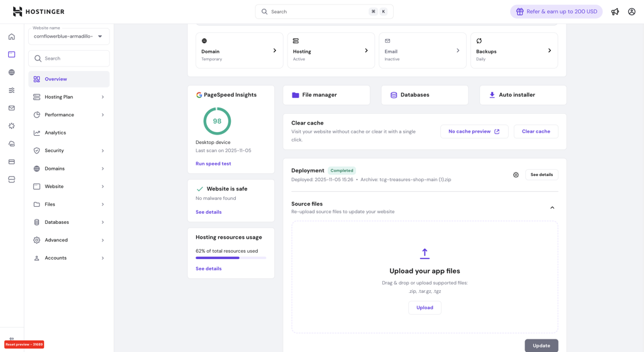Screen dimensions: 644x352
Task: Click the Hostinger logo
Action: click(x=38, y=11)
